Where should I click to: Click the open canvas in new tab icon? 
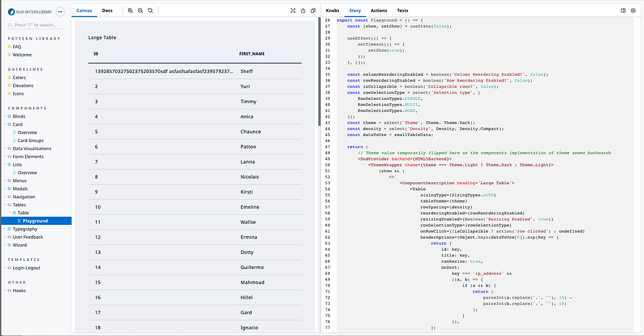click(x=303, y=11)
